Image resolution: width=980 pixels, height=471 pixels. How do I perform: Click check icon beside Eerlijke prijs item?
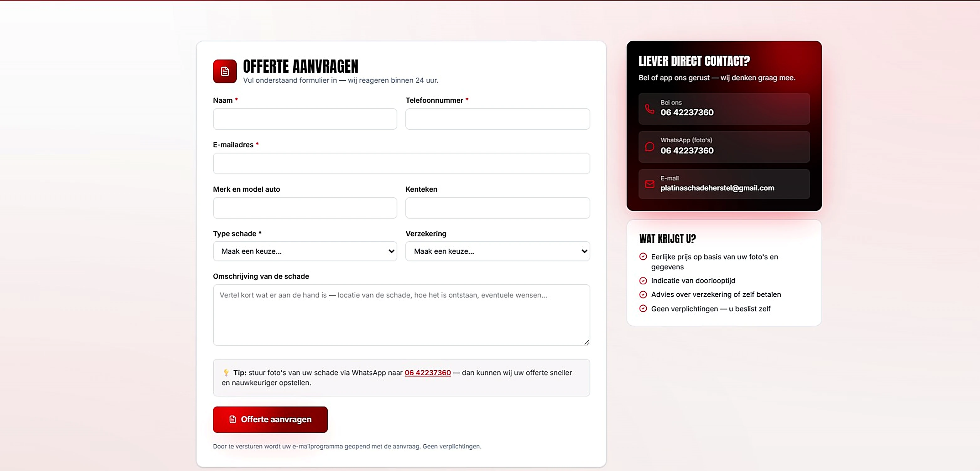pos(643,256)
